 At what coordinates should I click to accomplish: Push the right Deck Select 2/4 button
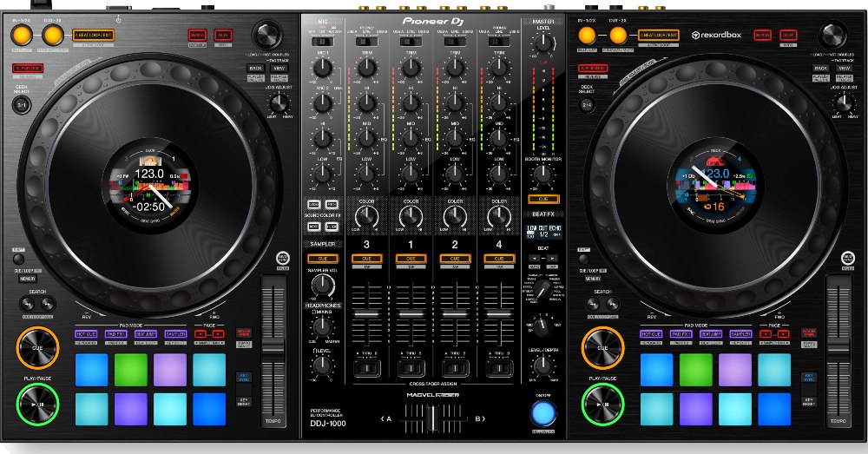[587, 104]
